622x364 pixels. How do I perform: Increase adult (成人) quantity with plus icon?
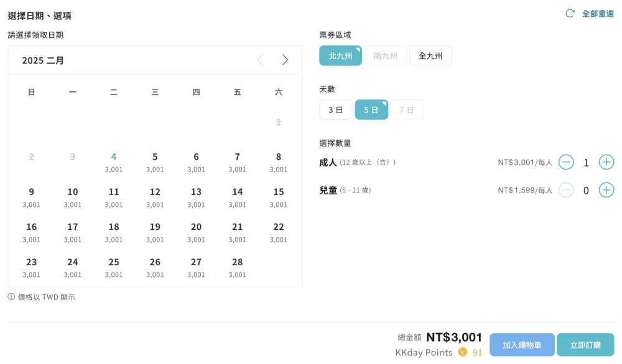[606, 162]
